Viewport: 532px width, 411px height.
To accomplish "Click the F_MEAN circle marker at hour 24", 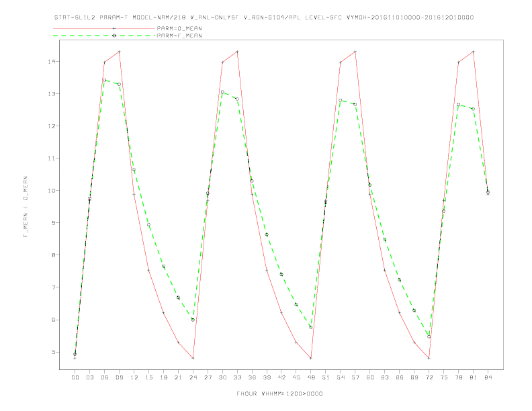I will 193,320.
